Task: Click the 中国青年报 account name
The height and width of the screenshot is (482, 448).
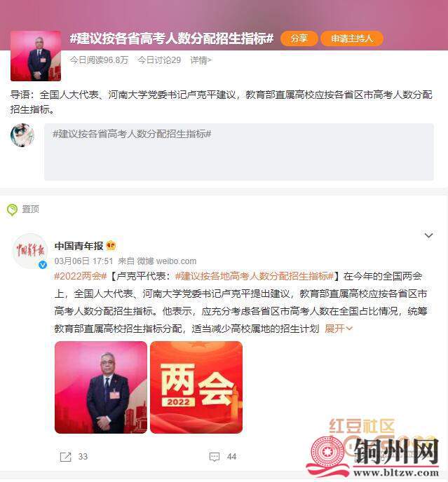Action: click(79, 246)
